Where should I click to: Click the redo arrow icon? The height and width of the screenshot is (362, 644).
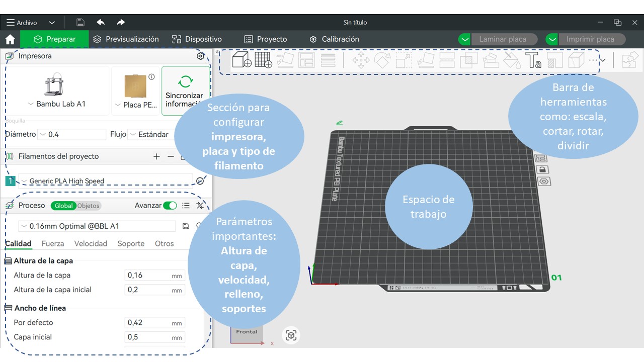click(x=121, y=23)
